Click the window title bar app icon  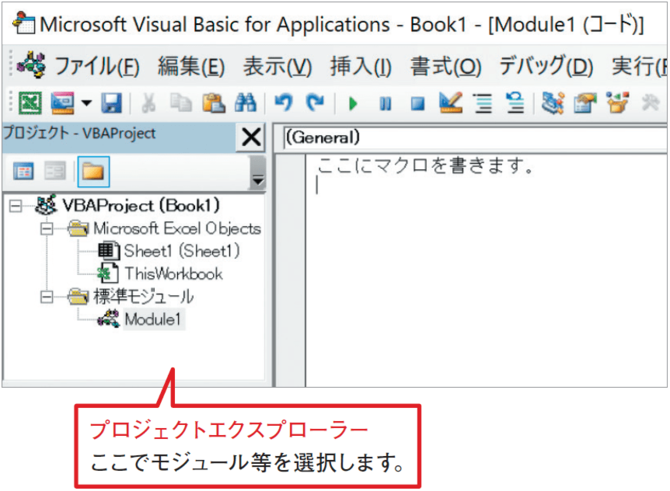[x=24, y=23]
